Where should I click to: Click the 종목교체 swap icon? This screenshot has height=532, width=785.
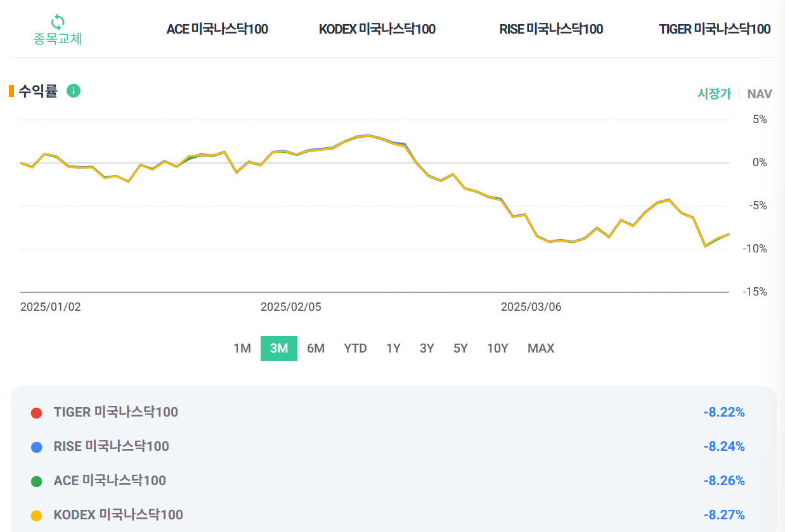pos(58,22)
